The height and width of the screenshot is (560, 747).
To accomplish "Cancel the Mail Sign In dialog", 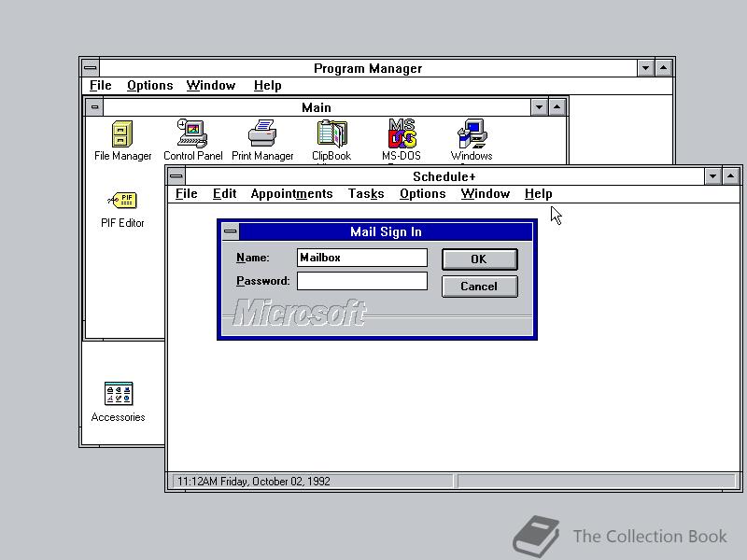I will [x=479, y=287].
